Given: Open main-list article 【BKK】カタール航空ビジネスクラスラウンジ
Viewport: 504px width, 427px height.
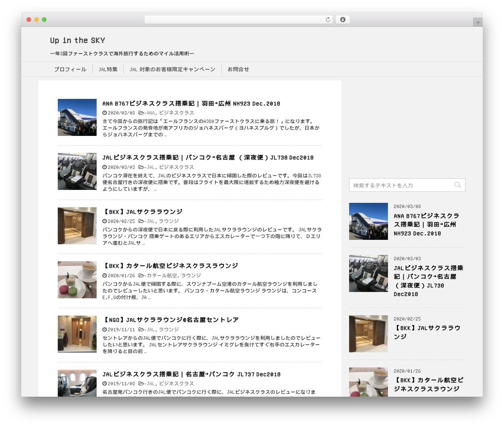Looking at the screenshot, I should coord(170,266).
